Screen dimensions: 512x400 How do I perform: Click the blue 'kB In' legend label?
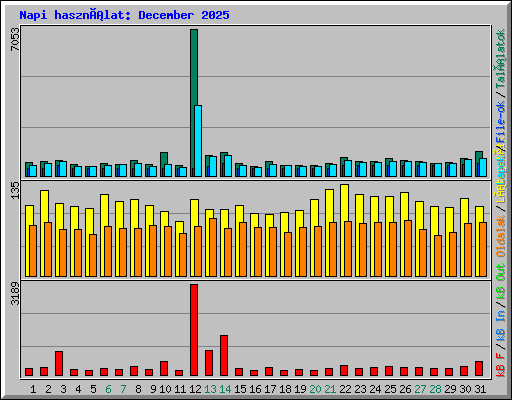tap(500, 327)
